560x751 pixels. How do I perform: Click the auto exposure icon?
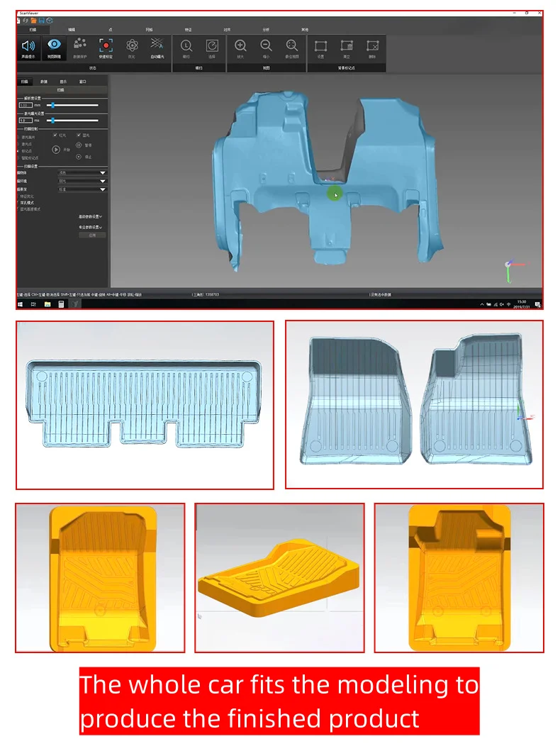tap(157, 45)
